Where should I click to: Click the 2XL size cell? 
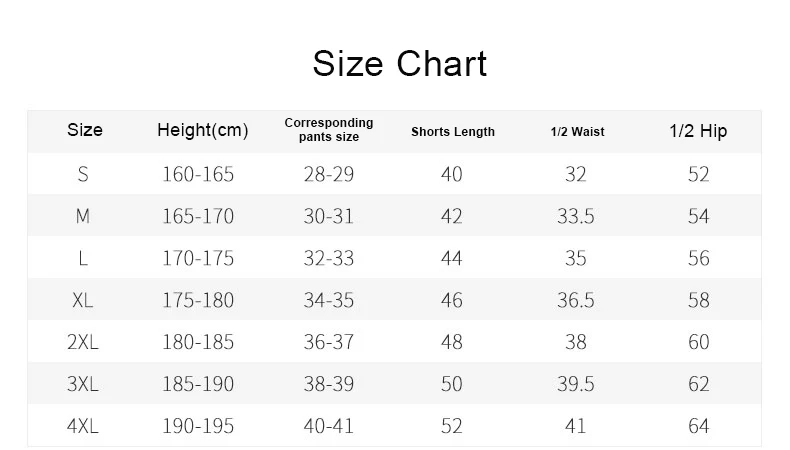tap(83, 342)
